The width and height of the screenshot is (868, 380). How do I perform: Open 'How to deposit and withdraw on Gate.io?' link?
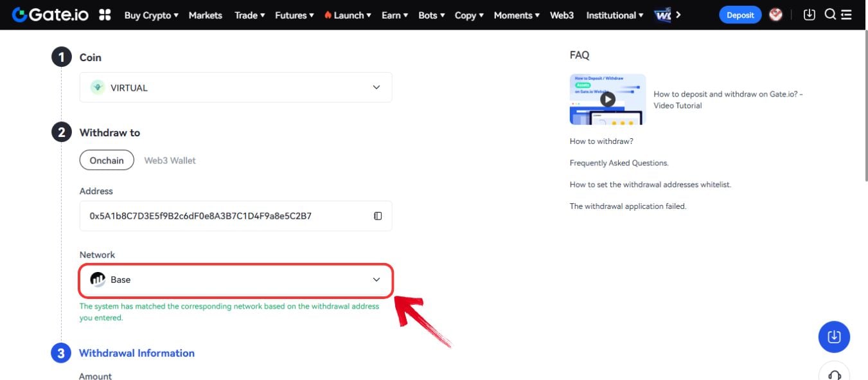tap(728, 100)
